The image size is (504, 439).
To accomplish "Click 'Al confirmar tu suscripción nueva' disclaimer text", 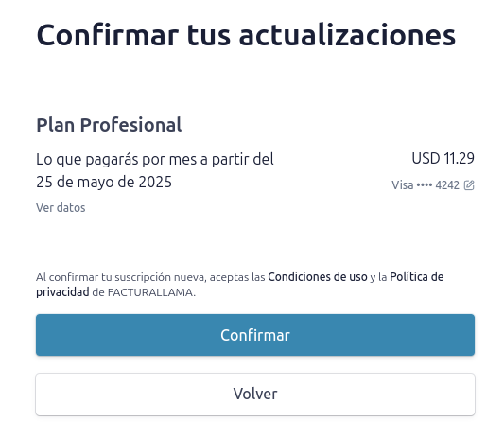I will 122,277.
